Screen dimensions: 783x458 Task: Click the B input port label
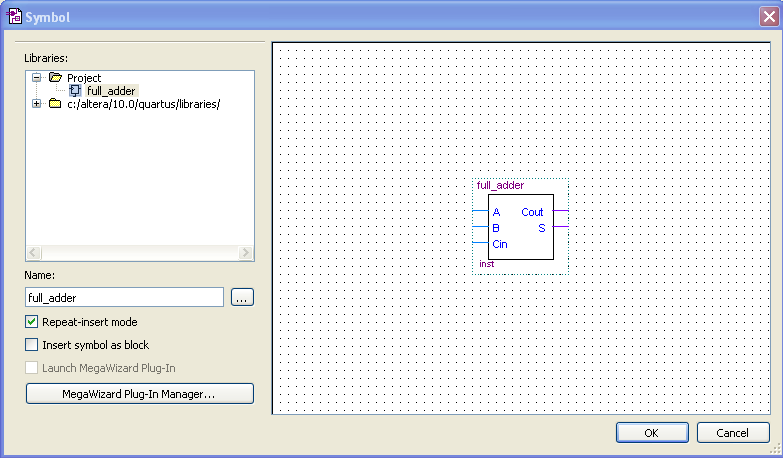pos(496,228)
